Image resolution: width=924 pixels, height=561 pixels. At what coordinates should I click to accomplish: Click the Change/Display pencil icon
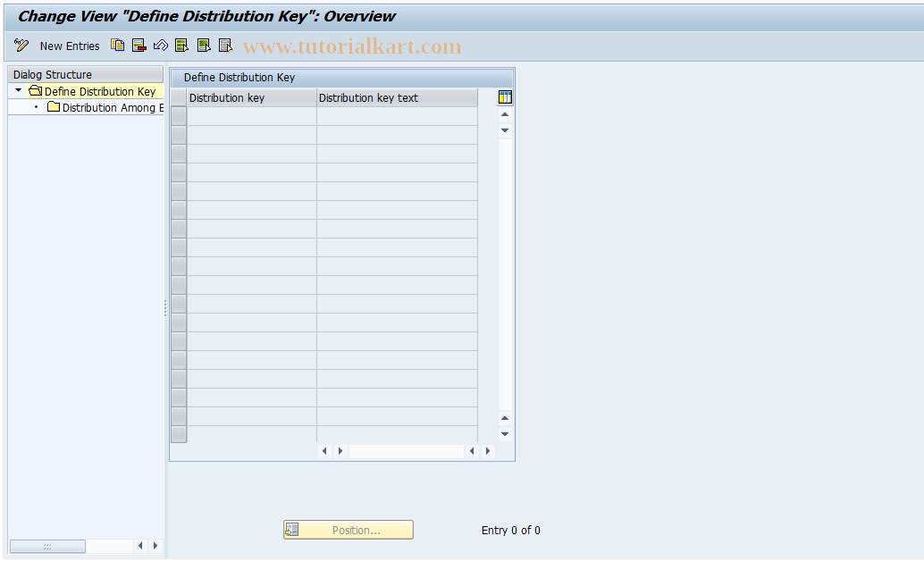coord(21,45)
